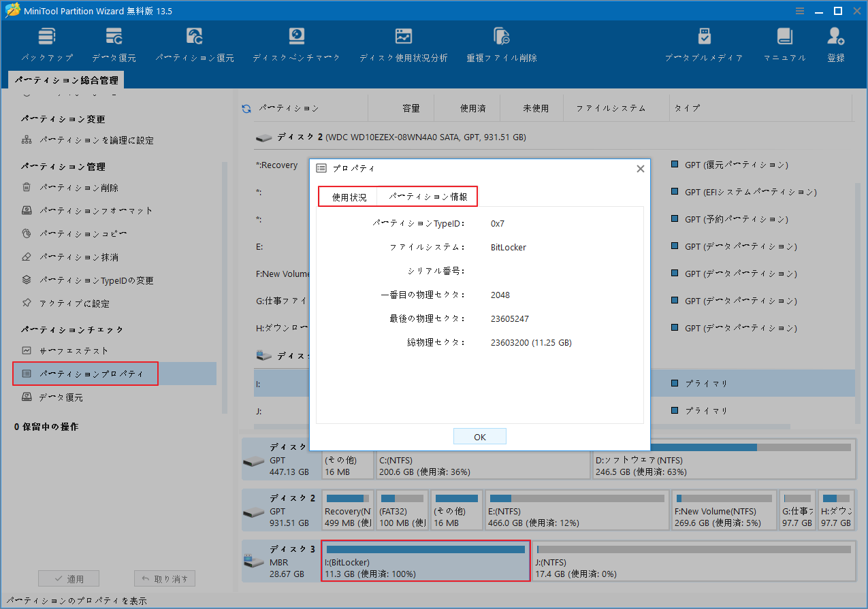Launch the 重複ファイル削除 tool

pos(502,42)
